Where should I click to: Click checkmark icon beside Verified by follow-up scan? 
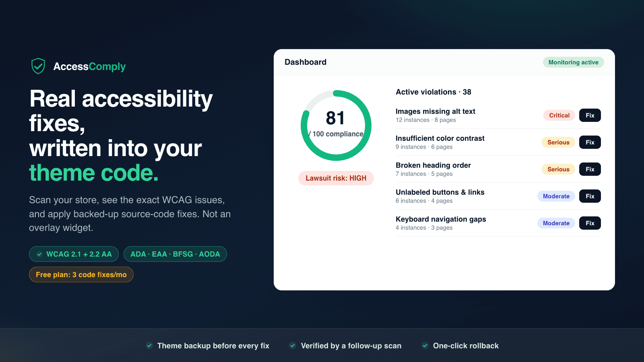tap(293, 346)
